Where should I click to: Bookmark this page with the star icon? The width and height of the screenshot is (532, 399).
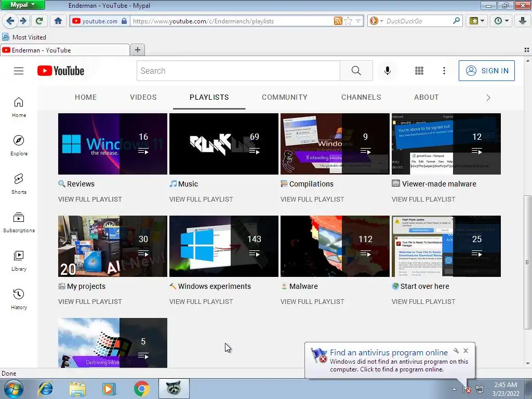[348, 21]
